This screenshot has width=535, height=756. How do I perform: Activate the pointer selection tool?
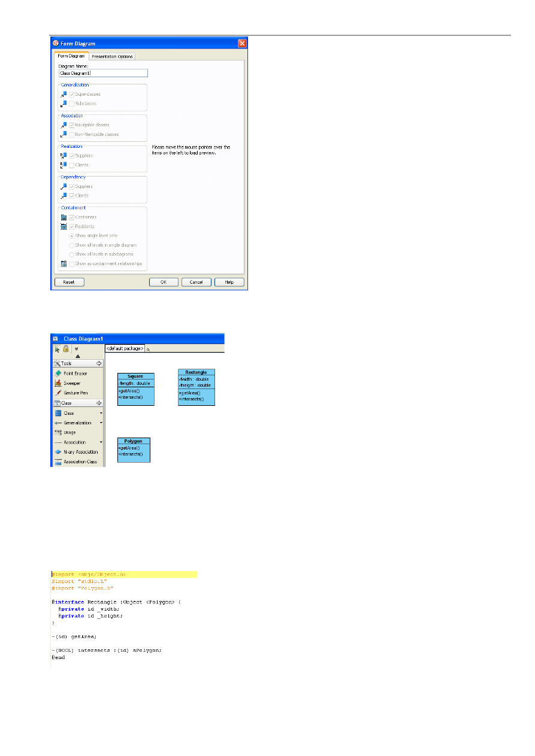coord(58,349)
